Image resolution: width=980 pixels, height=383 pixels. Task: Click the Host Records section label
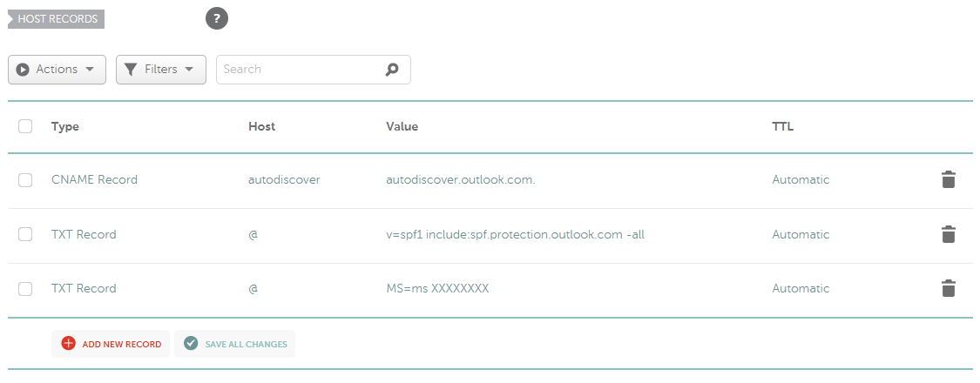[x=57, y=19]
